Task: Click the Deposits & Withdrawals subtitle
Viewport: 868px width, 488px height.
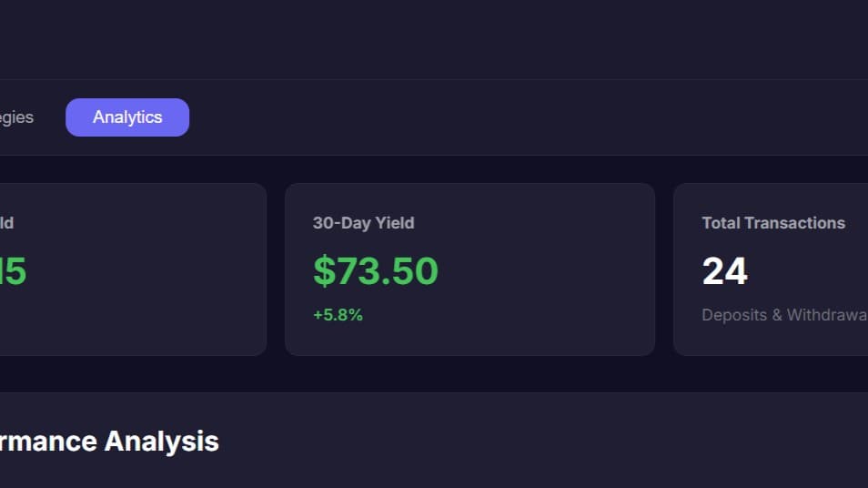Action: pyautogui.click(x=783, y=315)
